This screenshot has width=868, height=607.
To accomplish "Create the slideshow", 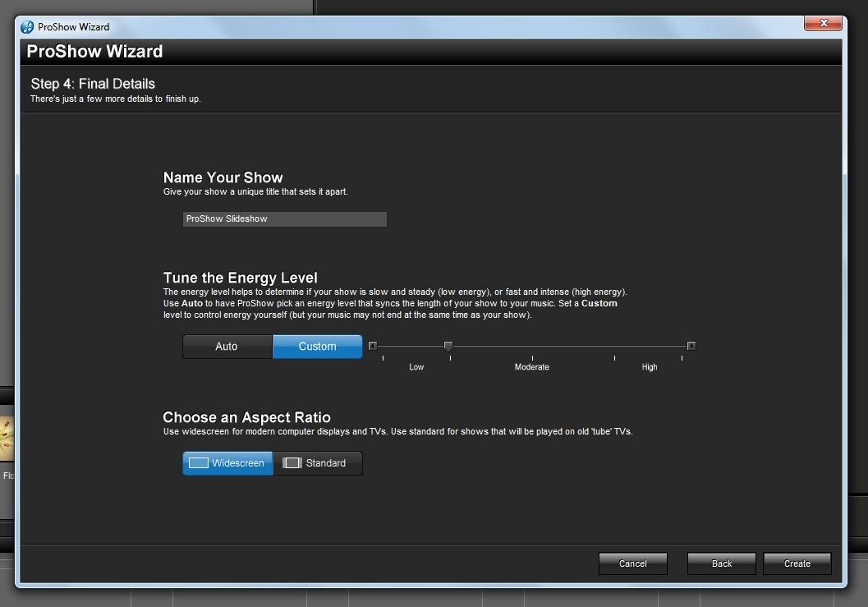I will (797, 563).
